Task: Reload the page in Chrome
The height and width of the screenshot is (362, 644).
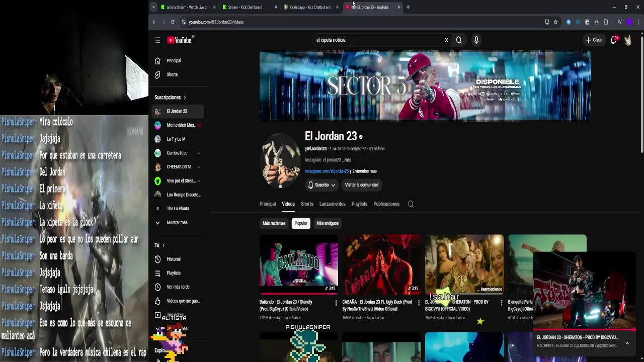Action: point(173,22)
